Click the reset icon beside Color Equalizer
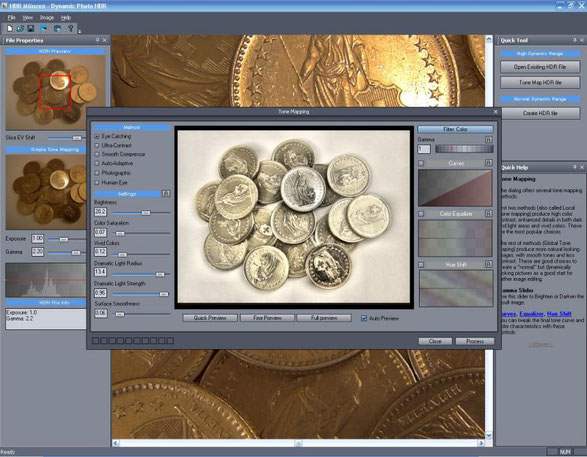The height and width of the screenshot is (457, 587). click(489, 213)
